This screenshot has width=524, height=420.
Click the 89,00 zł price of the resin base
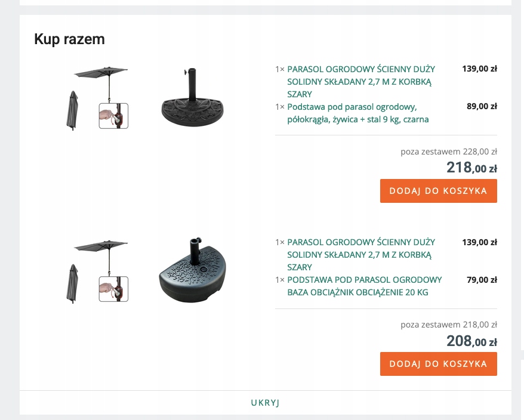coord(482,106)
